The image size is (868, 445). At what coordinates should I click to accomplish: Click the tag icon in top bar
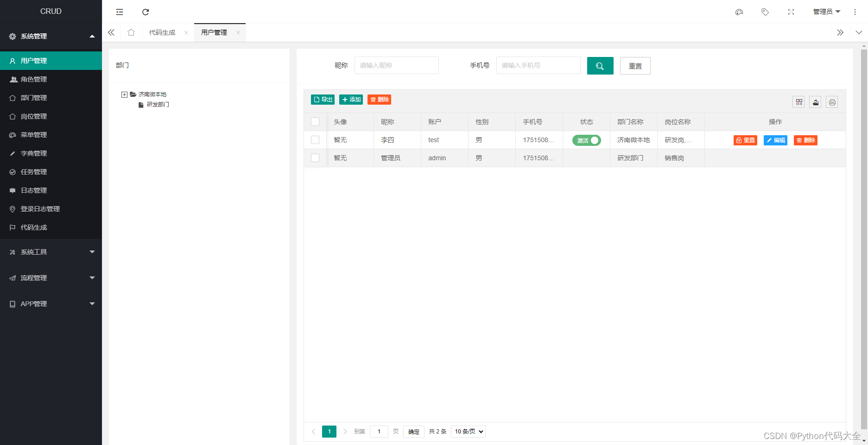(765, 12)
